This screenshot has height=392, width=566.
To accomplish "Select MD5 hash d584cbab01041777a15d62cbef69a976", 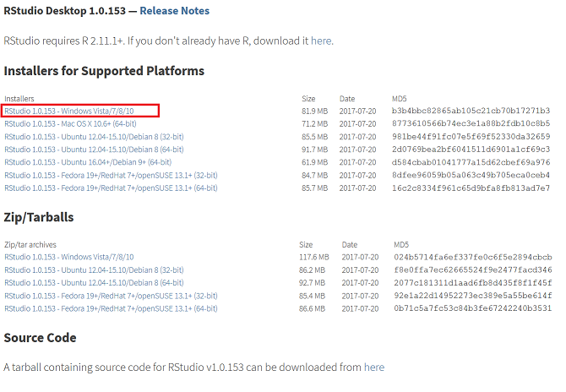I will click(471, 162).
